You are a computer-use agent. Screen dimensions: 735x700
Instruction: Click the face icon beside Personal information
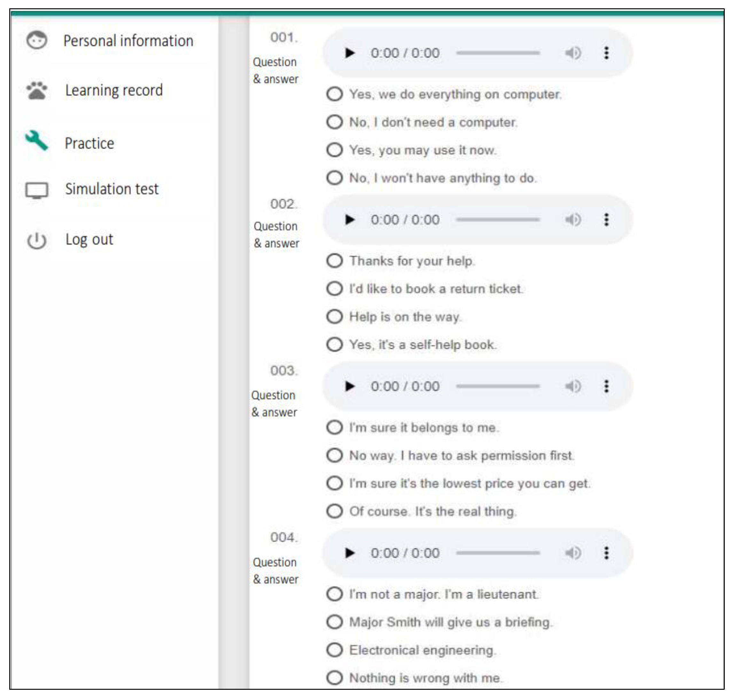(36, 40)
